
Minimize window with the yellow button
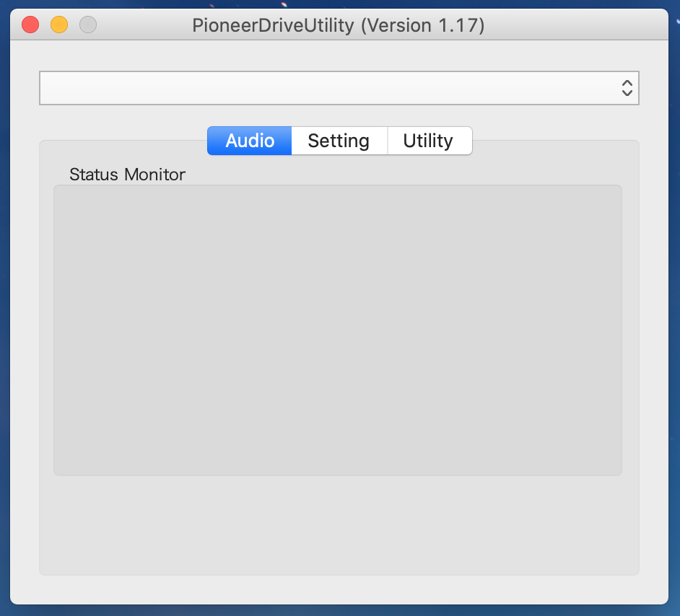pos(59,25)
